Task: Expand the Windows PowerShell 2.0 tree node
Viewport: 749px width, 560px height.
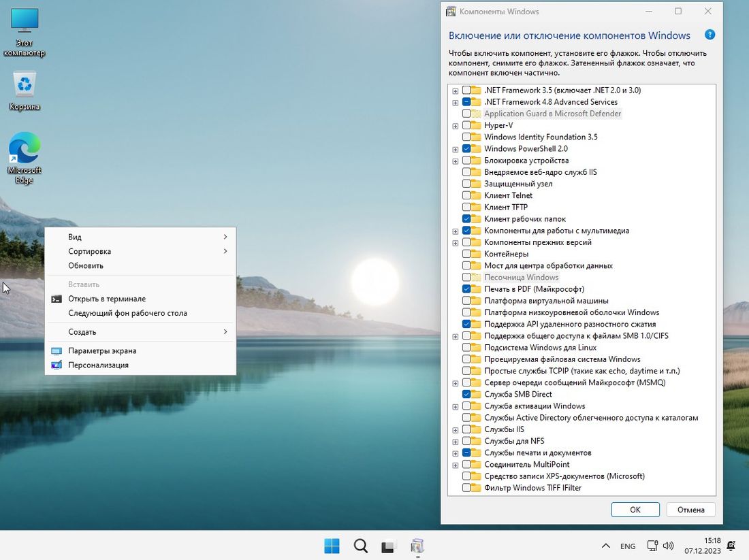Action: (456, 149)
